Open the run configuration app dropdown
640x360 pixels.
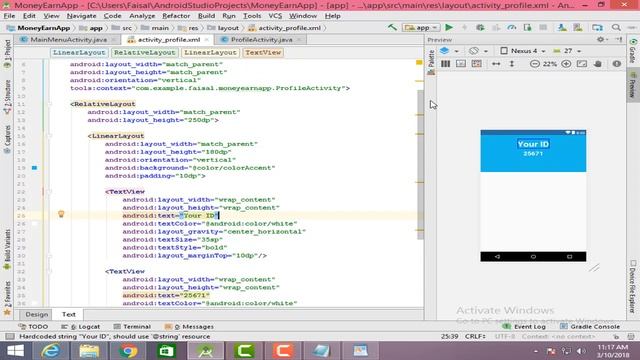click(x=420, y=27)
